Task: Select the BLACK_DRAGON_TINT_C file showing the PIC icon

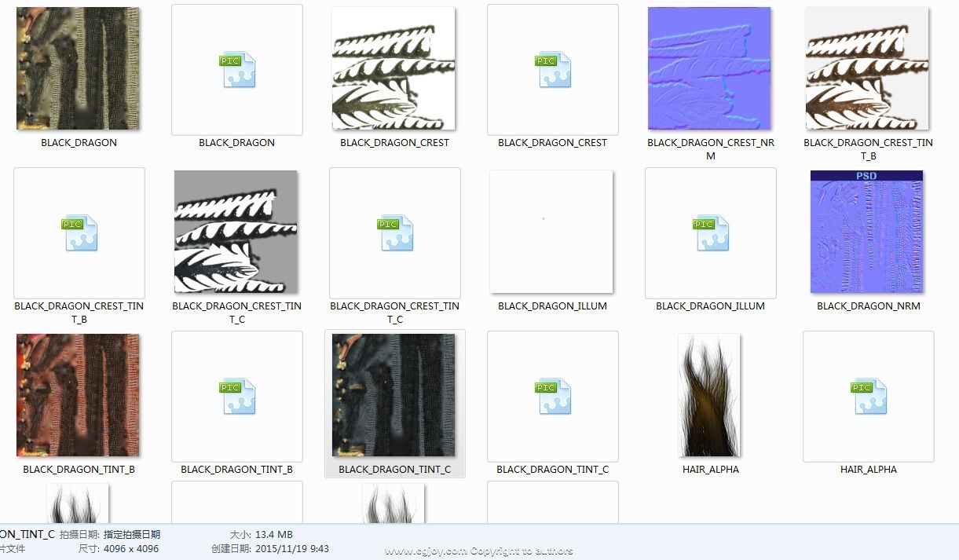Action: [553, 397]
